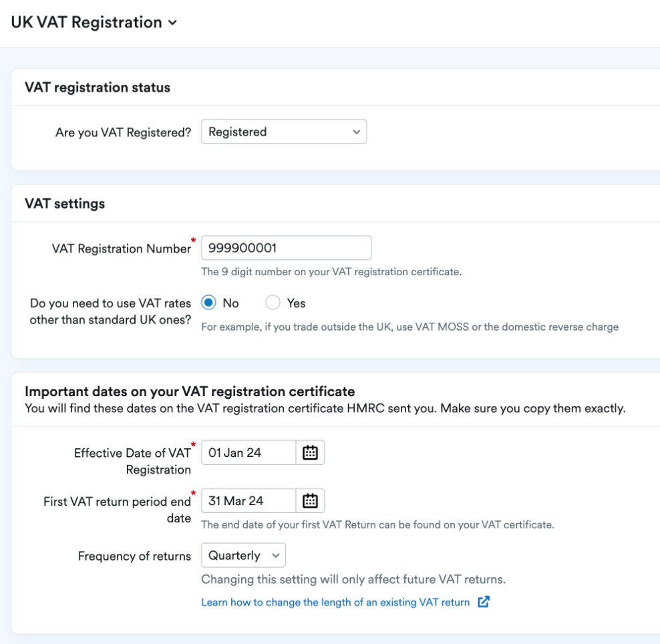This screenshot has height=644, width=660.
Task: Click the VAT settings section heading
Action: tap(65, 204)
